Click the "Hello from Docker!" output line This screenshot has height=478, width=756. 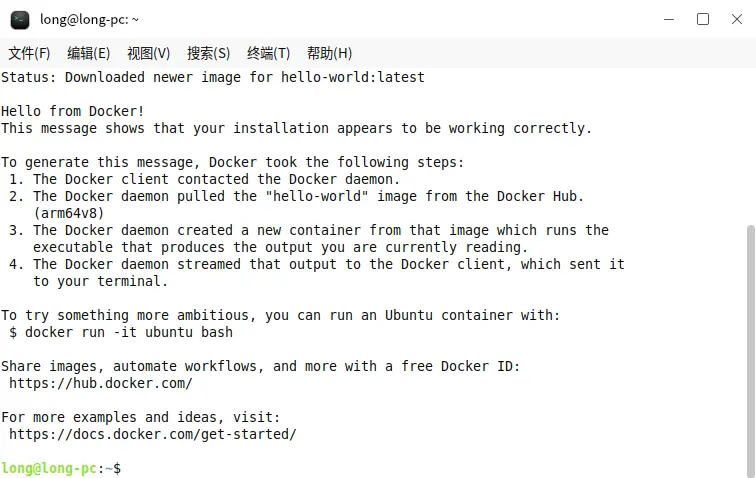pyautogui.click(x=73, y=111)
